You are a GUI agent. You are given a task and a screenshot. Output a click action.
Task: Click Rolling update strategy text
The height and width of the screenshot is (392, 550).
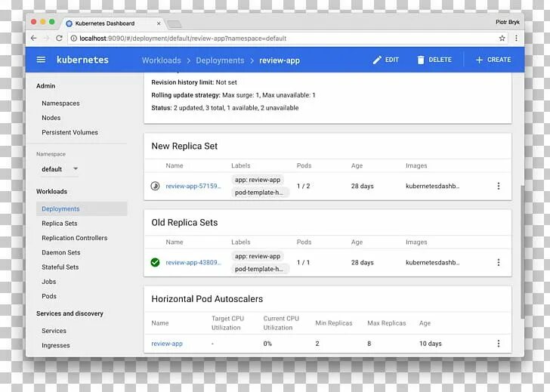coord(233,95)
